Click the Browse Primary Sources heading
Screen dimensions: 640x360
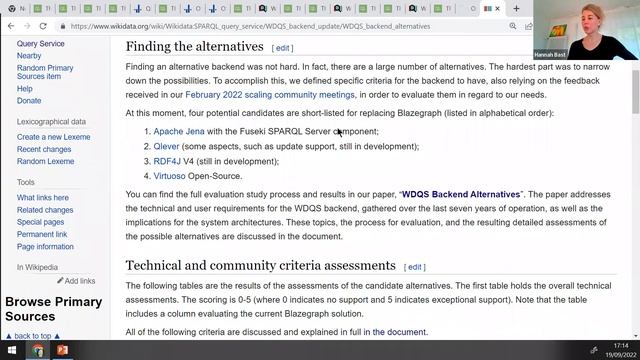53,309
